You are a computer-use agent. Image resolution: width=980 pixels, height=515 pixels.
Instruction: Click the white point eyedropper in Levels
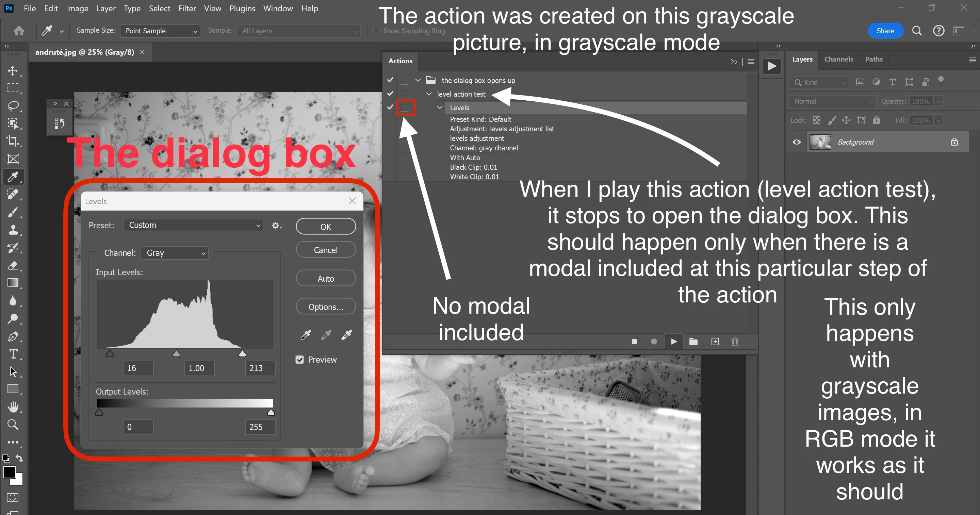(347, 335)
